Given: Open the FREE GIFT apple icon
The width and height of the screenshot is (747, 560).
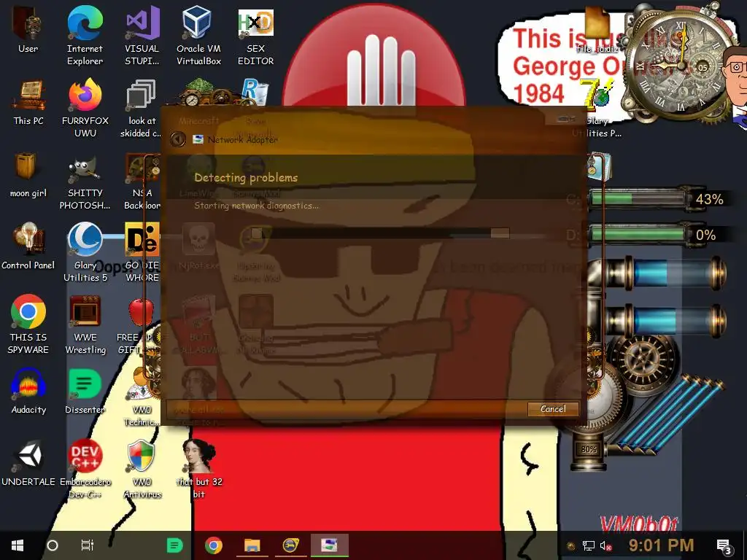Looking at the screenshot, I should pyautogui.click(x=138, y=326).
